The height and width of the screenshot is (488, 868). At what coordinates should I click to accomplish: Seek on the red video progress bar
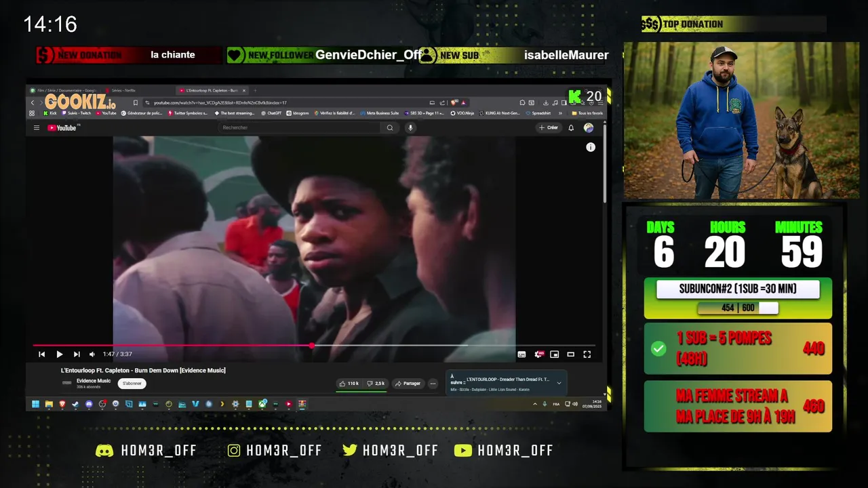(314, 346)
